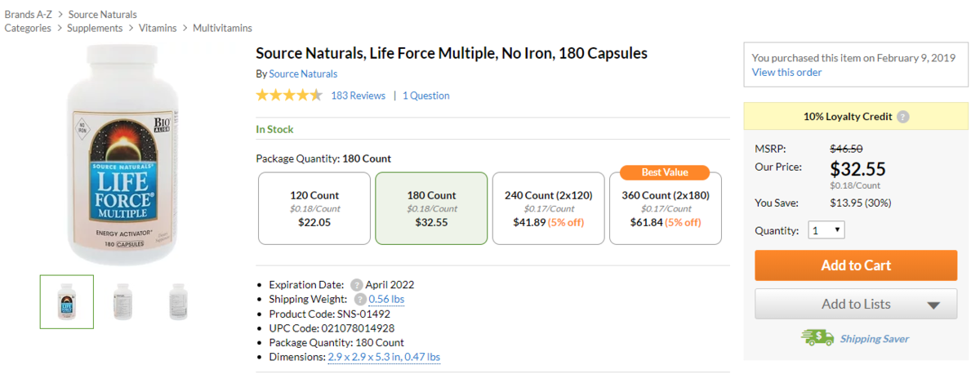Image resolution: width=980 pixels, height=383 pixels.
Task: Click the Shipping Weight help icon
Action: pos(360,300)
